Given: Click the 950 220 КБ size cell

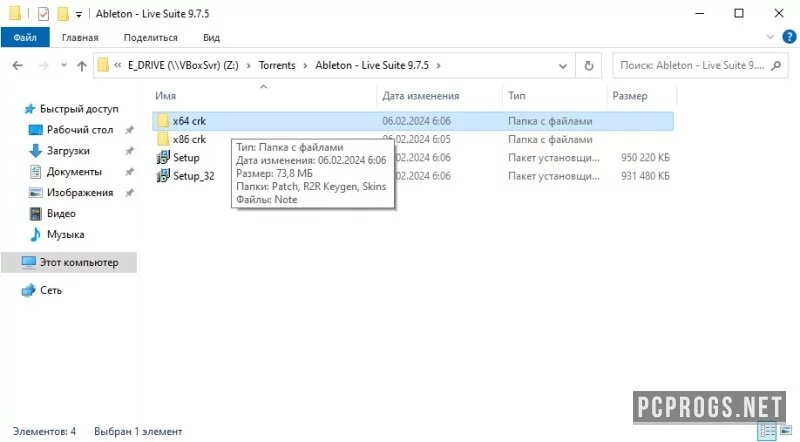Looking at the screenshot, I should coord(645,158).
